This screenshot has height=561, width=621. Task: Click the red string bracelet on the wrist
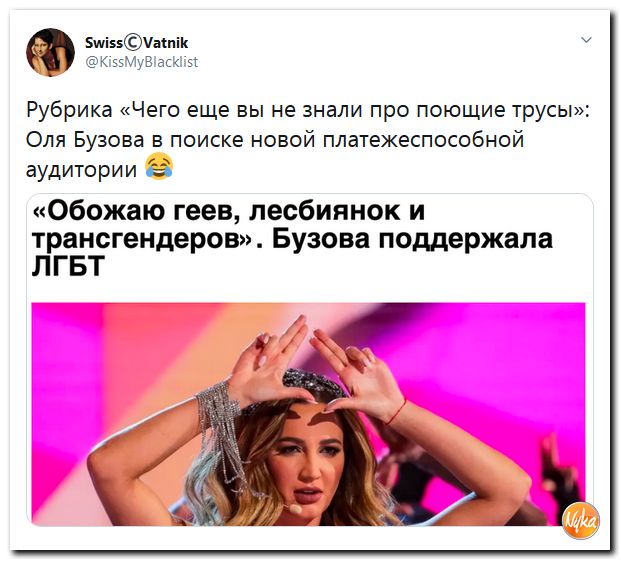397,411
